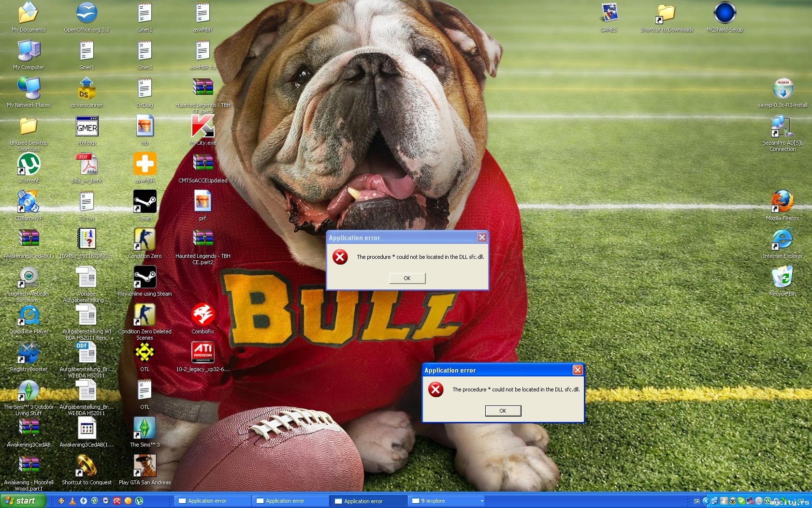Select the RegistryBooster desktop icon

pos(29,353)
